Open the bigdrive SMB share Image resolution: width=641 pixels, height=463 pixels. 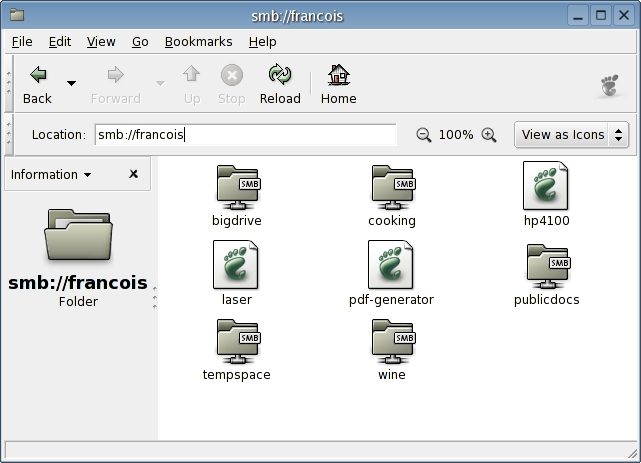point(237,187)
